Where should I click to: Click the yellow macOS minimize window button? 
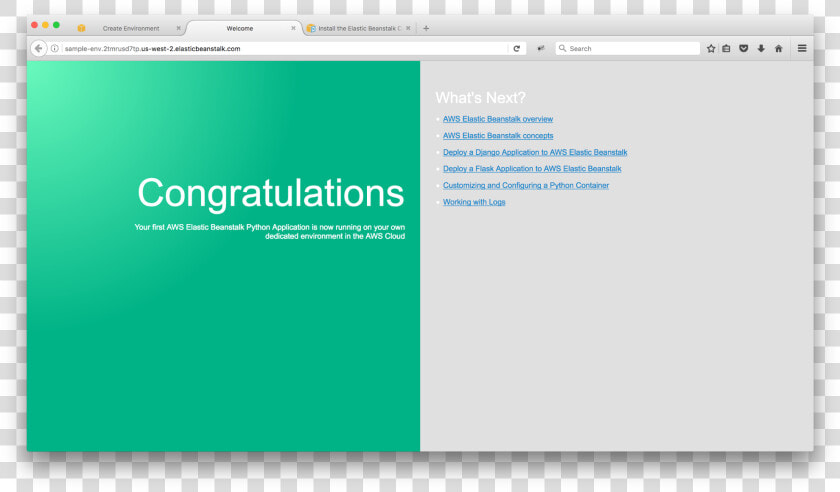[45, 25]
